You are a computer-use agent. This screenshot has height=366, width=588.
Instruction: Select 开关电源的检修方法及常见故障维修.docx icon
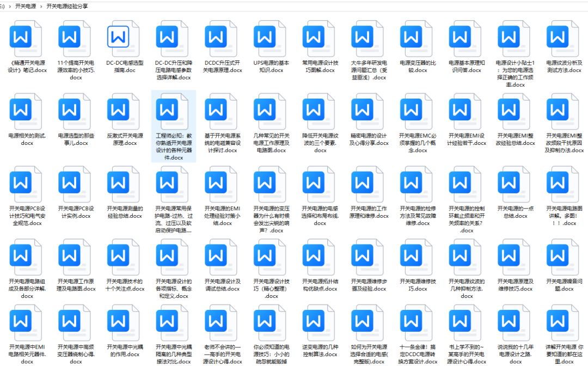coord(416,185)
